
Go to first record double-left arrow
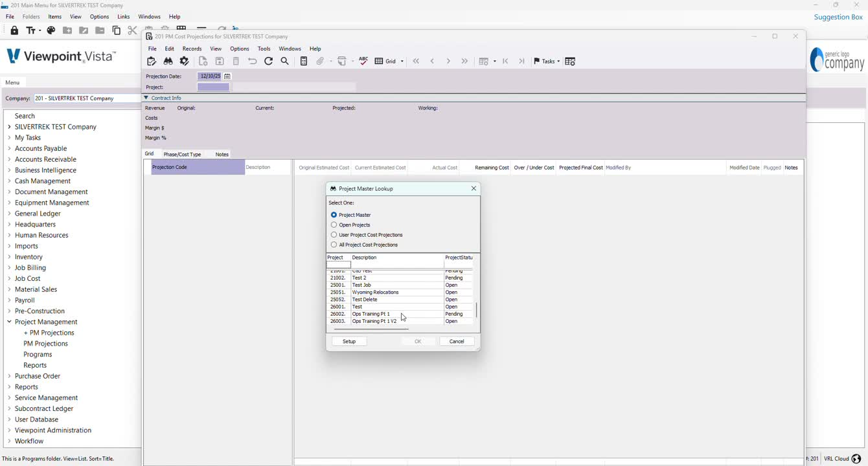tap(416, 61)
